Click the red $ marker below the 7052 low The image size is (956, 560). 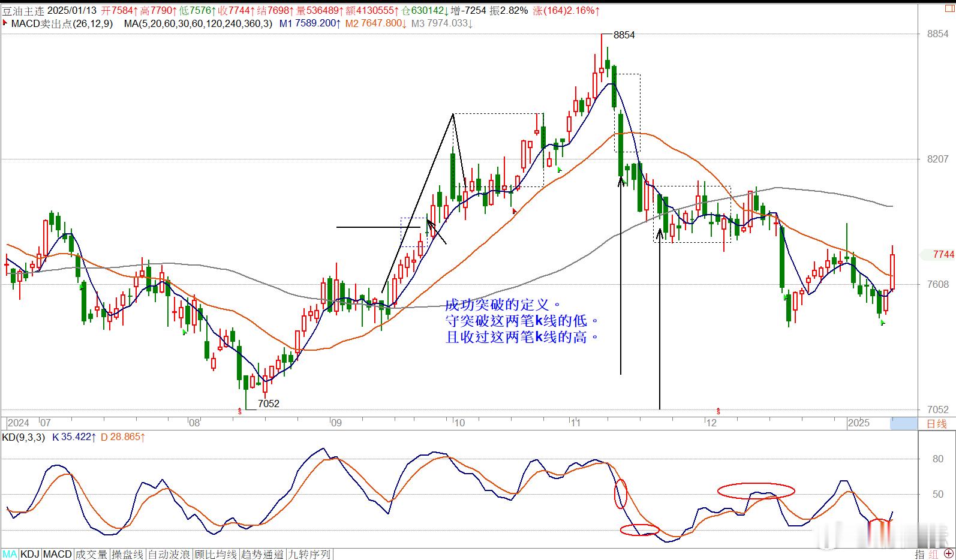(240, 411)
